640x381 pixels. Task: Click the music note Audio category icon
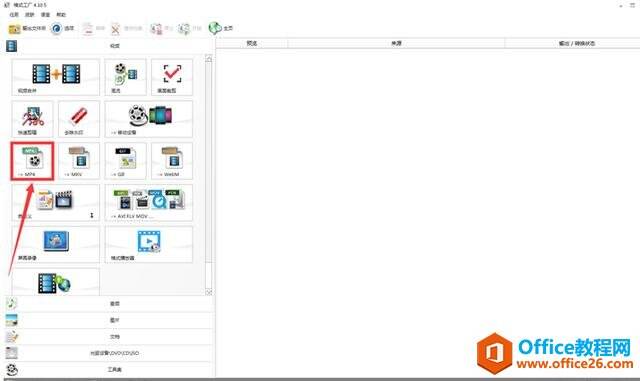point(11,303)
